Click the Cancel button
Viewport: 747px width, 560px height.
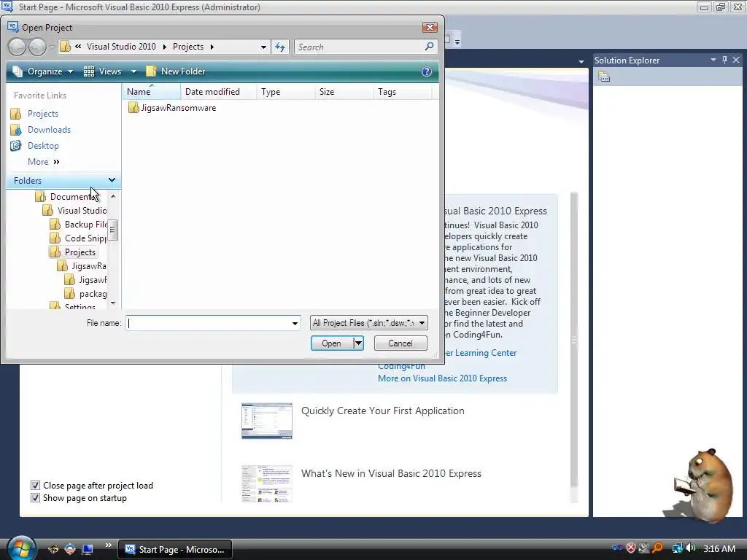[400, 343]
